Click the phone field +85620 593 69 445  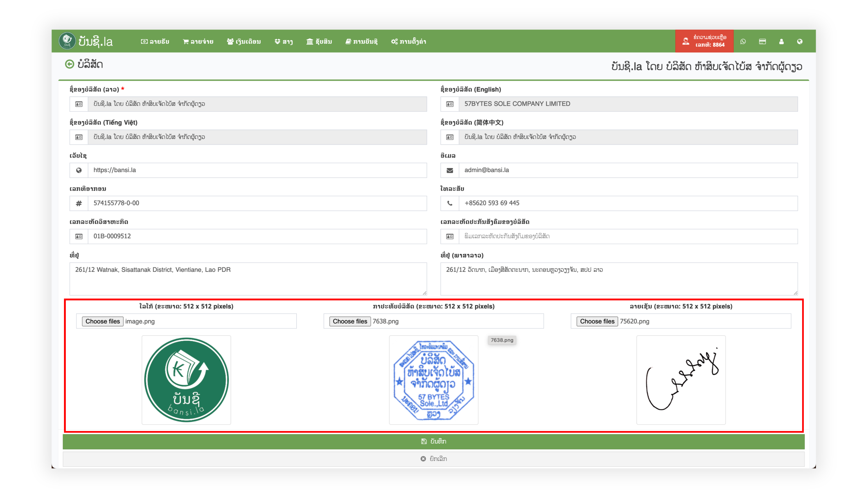[628, 204]
